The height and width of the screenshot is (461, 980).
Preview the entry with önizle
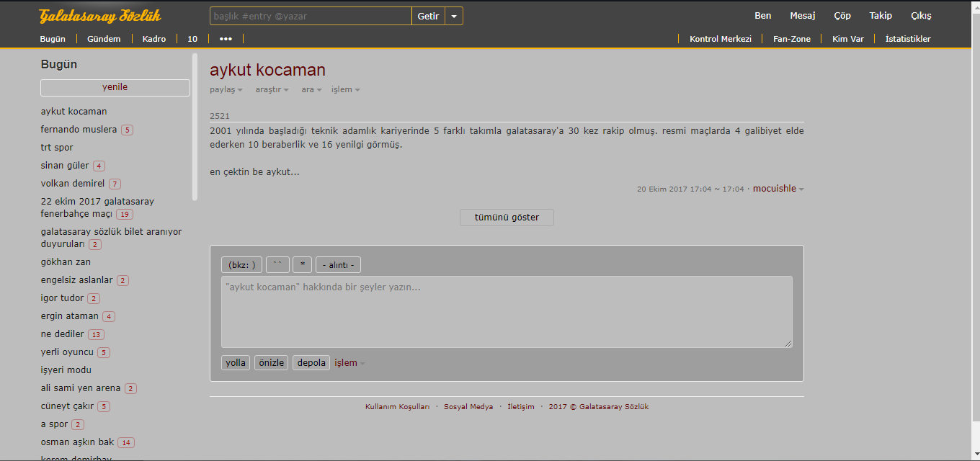[x=271, y=363]
